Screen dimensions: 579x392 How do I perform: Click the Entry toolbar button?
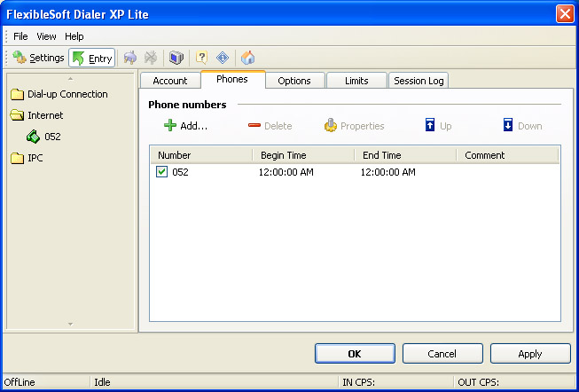(x=92, y=58)
